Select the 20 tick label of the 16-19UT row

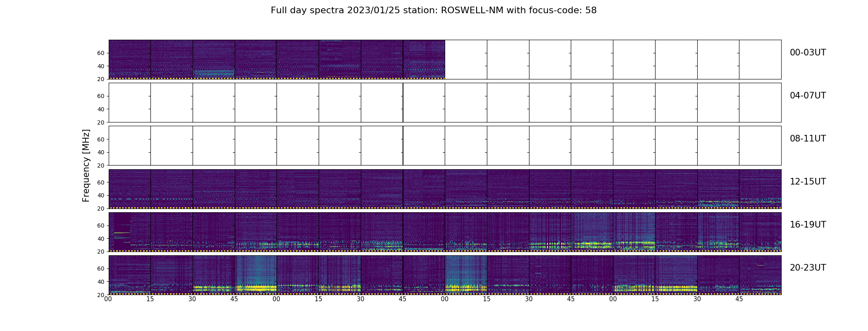tap(101, 252)
